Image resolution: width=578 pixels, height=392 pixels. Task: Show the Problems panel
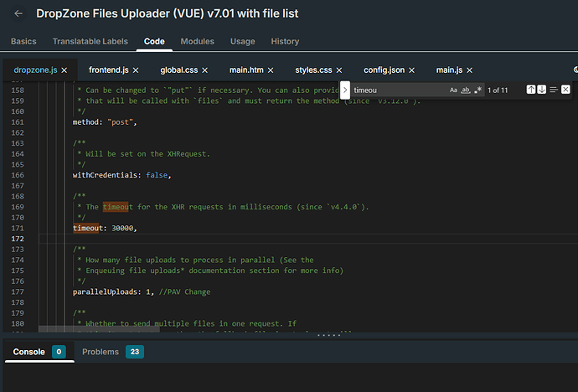tap(101, 353)
